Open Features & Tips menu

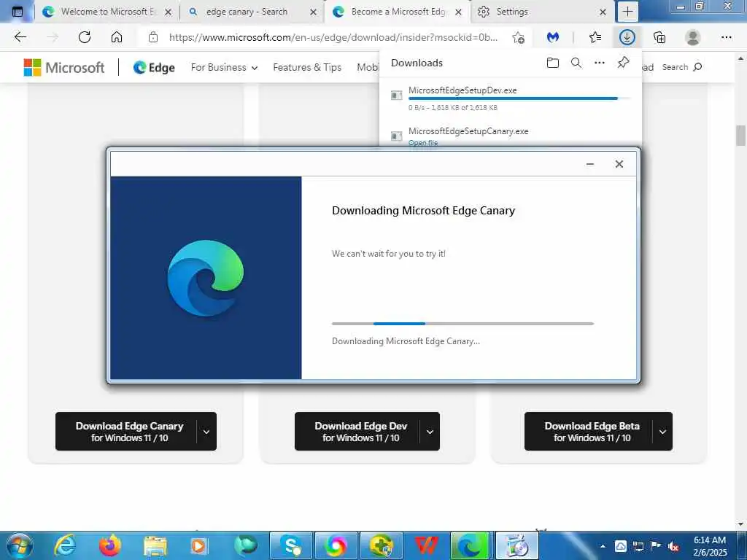tap(307, 68)
